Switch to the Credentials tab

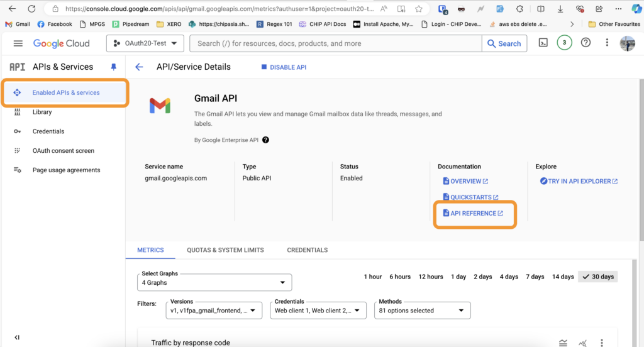click(x=307, y=250)
